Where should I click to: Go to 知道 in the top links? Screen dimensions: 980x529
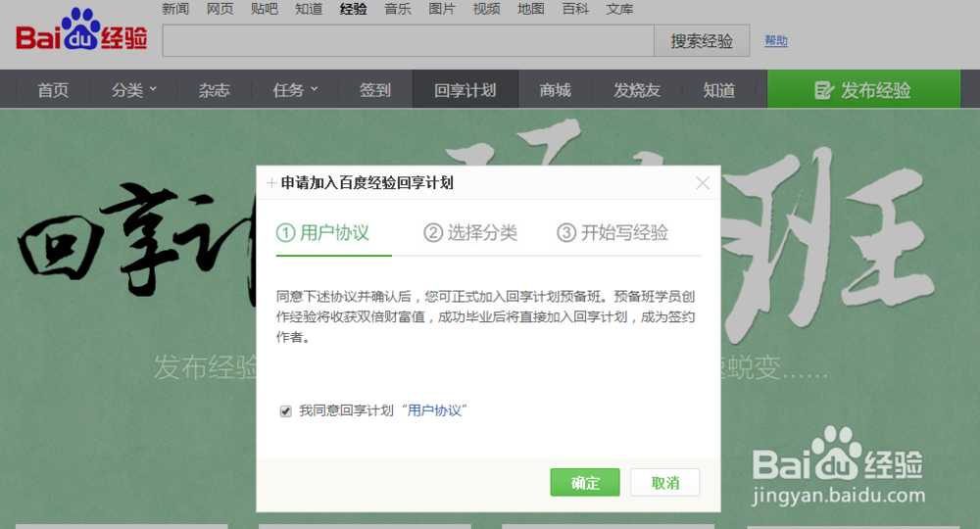[309, 9]
